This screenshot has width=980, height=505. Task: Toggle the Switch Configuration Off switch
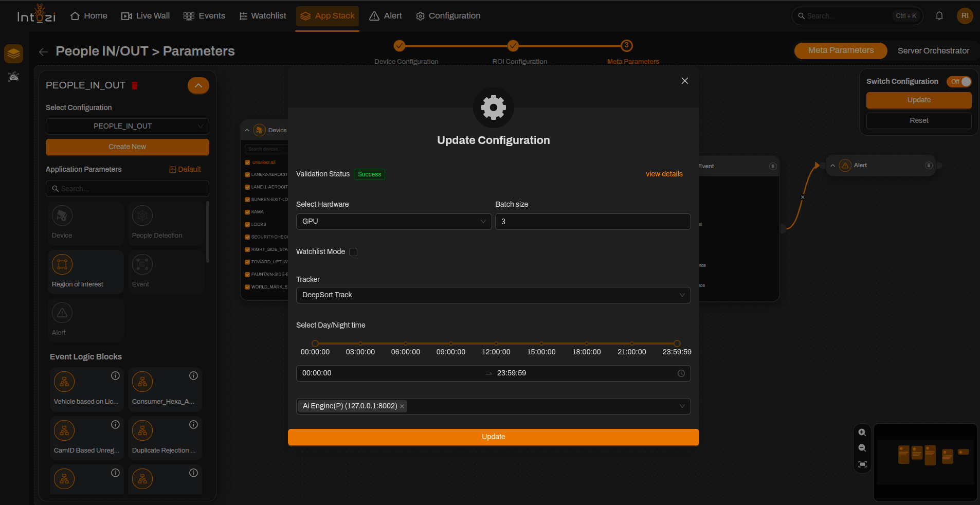tap(959, 82)
